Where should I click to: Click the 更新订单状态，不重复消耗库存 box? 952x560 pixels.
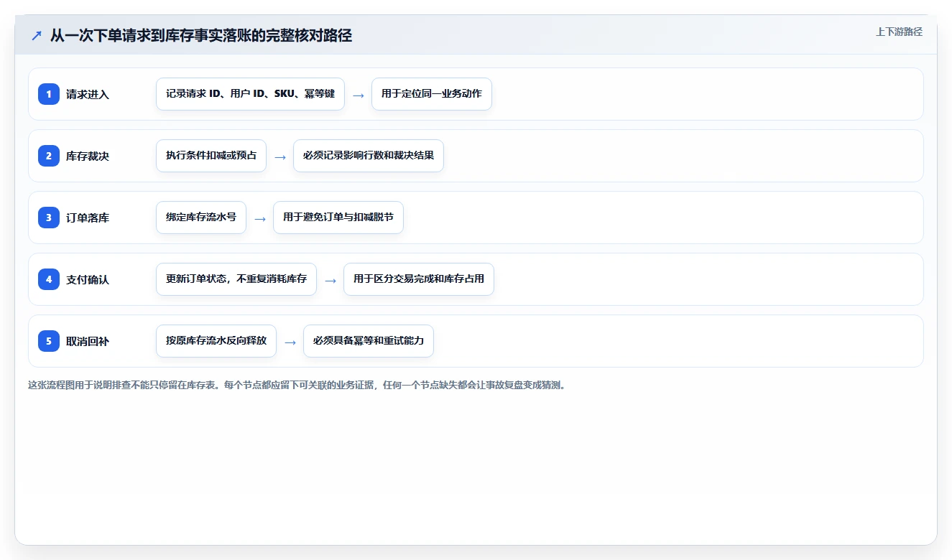coord(236,279)
